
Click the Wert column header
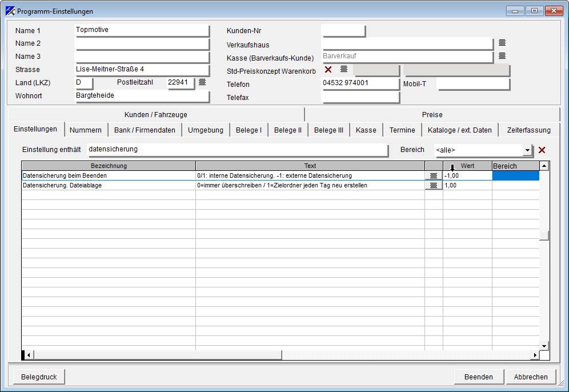pos(467,166)
